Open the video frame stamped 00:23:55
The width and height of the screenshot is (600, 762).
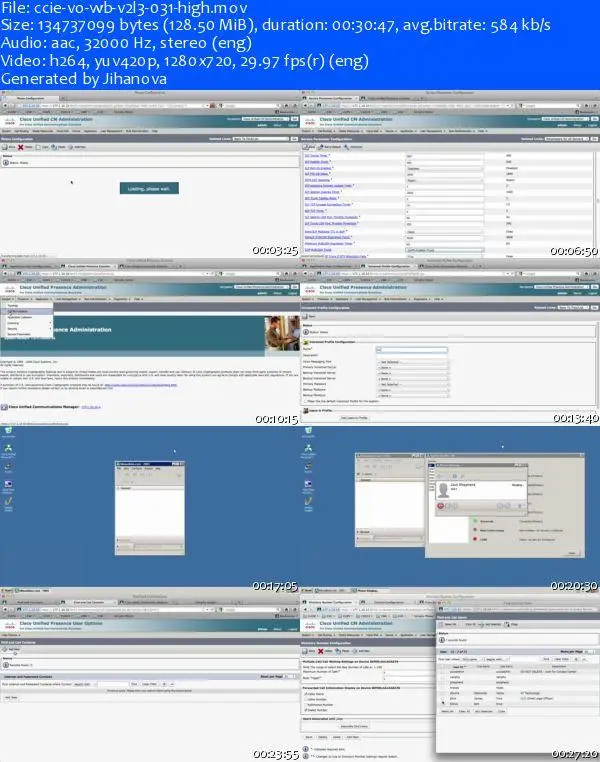click(x=150, y=677)
